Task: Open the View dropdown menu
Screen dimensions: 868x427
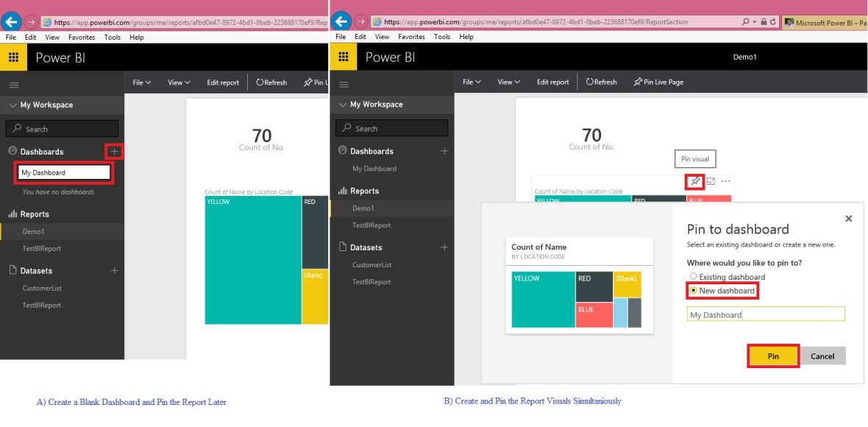Action: pos(508,82)
